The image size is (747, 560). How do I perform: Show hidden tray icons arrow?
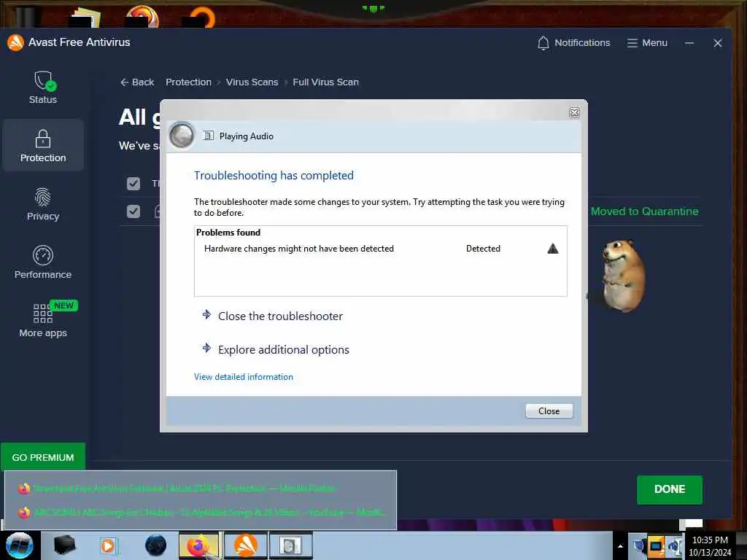(620, 546)
